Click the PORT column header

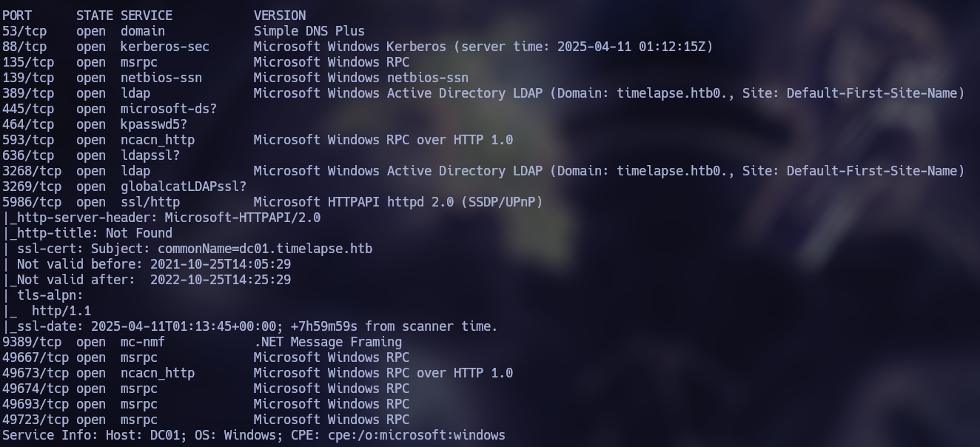click(x=17, y=16)
